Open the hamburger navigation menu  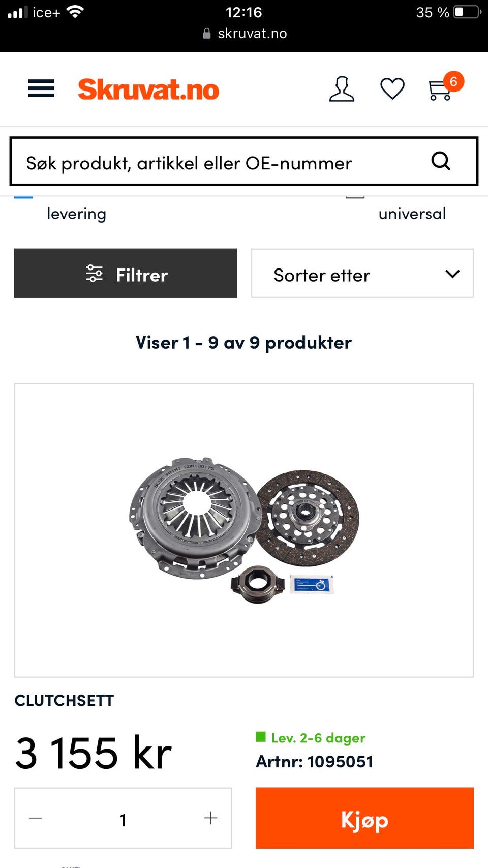[41, 88]
